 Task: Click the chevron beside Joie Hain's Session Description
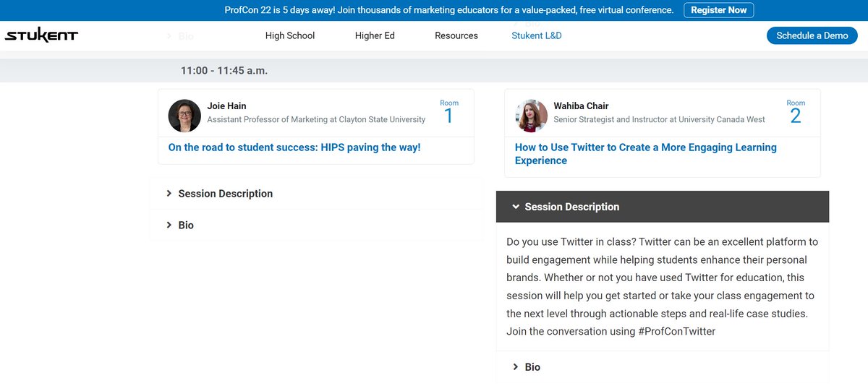(169, 194)
